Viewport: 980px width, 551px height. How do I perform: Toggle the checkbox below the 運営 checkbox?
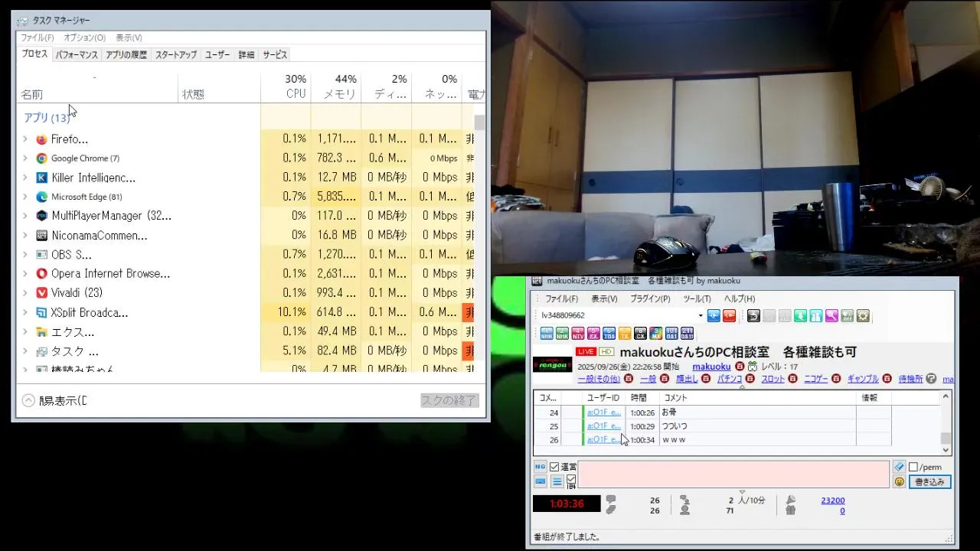tap(571, 479)
